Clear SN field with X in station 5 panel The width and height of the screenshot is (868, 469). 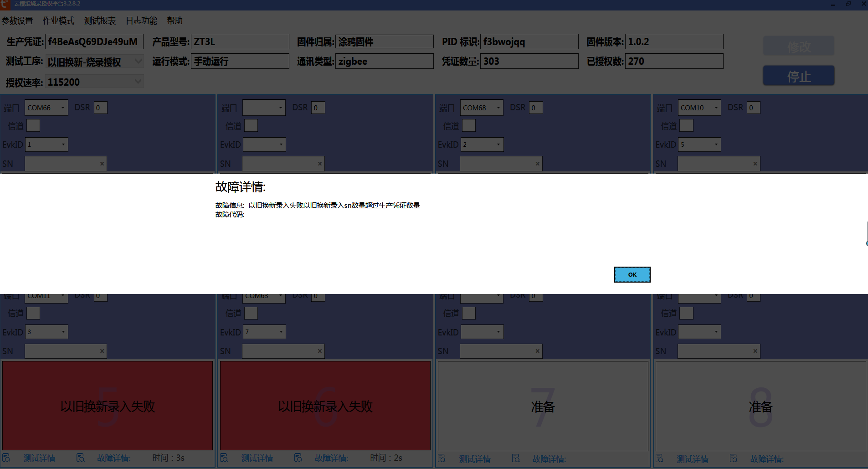pyautogui.click(x=102, y=351)
